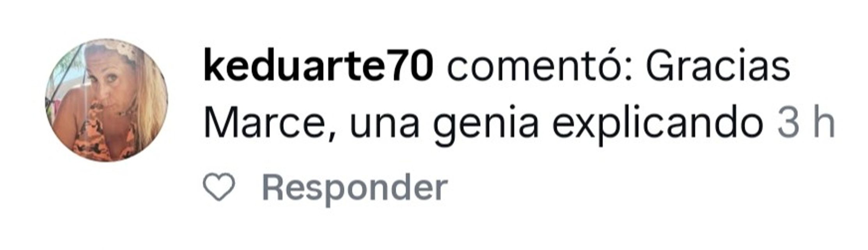Image resolution: width=868 pixels, height=250 pixels.
Task: Select the '3 h' timestamp
Action: pos(806,123)
